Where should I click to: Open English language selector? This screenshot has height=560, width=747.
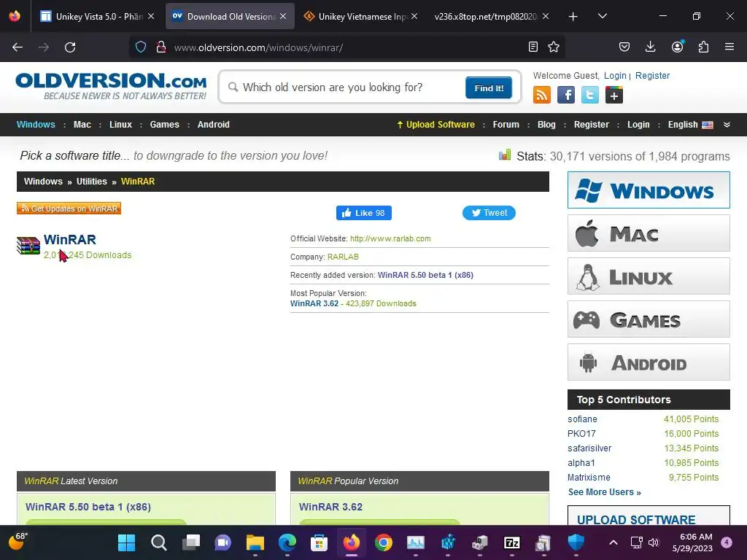(x=690, y=125)
